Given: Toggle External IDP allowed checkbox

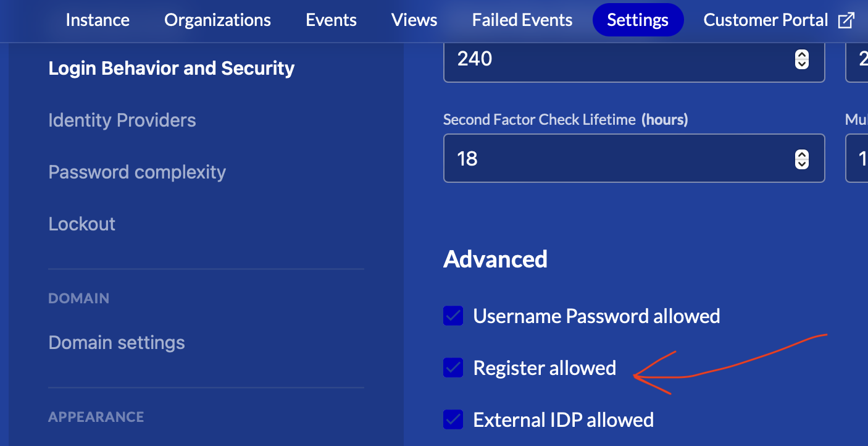Looking at the screenshot, I should tap(453, 420).
